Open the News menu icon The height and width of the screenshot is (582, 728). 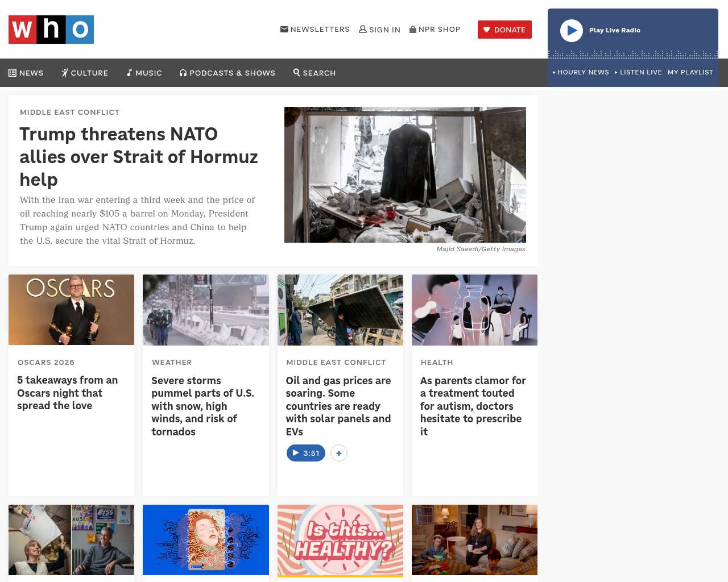click(13, 73)
